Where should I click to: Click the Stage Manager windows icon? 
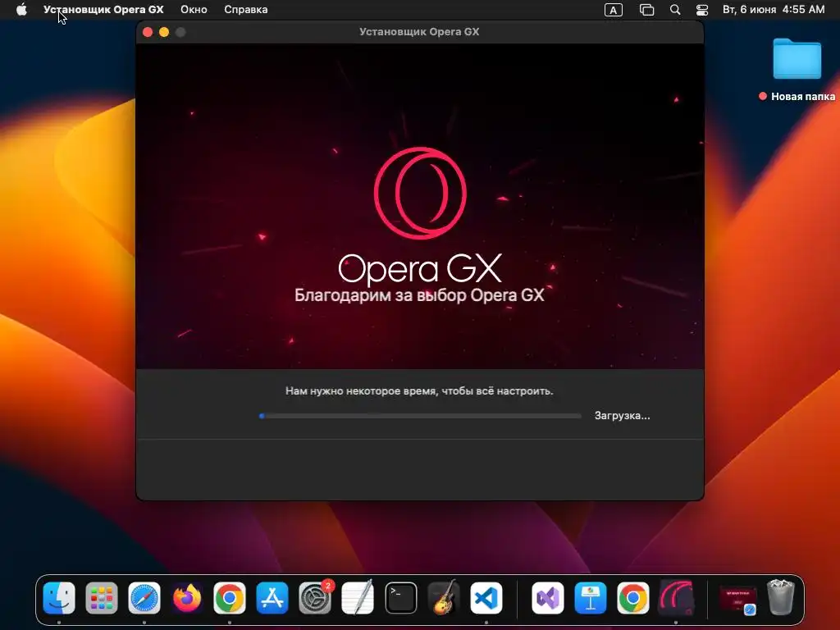point(646,10)
